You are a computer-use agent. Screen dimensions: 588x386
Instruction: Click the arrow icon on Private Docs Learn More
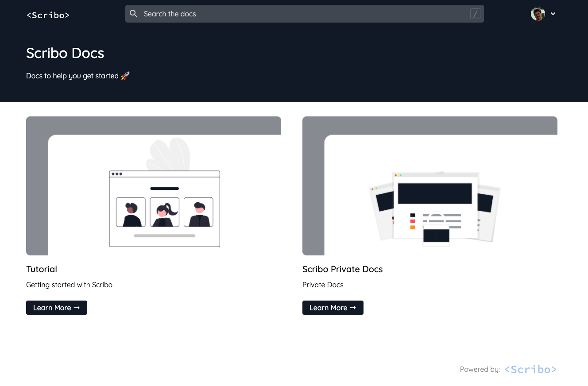[x=353, y=308]
